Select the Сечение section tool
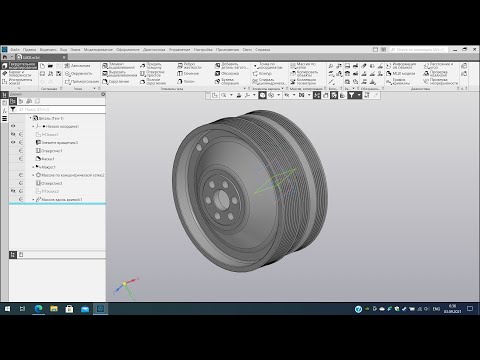 coord(188,73)
